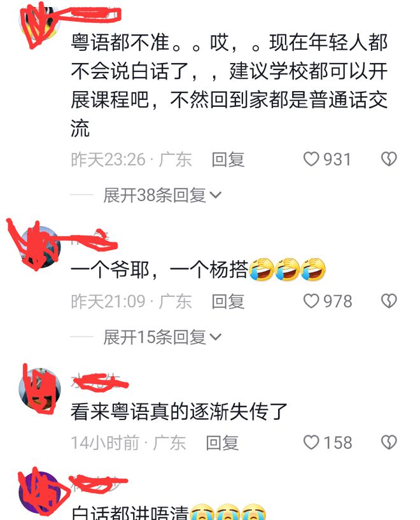Screen dimensions: 420x520
Task: Reply to the comment posted 昨天21:09
Action: (x=228, y=302)
